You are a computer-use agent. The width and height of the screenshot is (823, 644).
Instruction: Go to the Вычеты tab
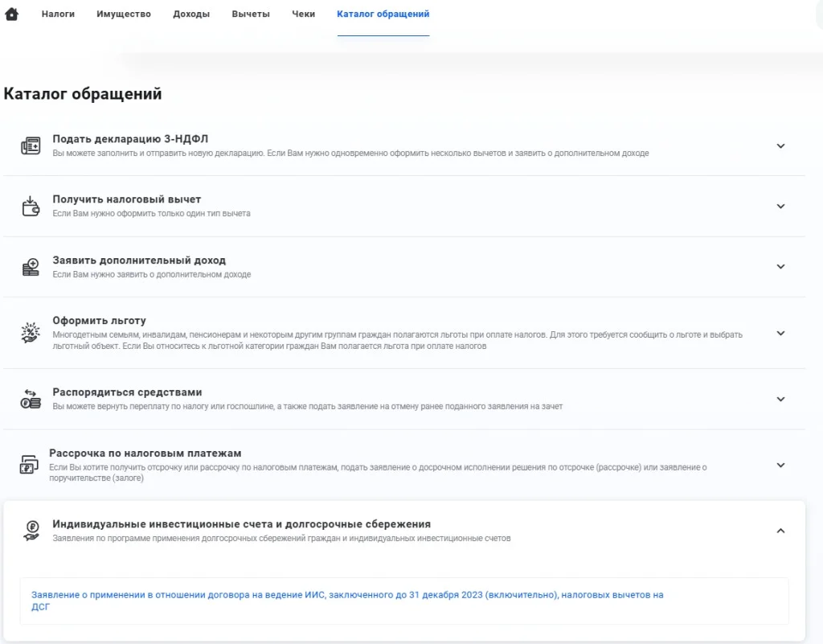[251, 14]
